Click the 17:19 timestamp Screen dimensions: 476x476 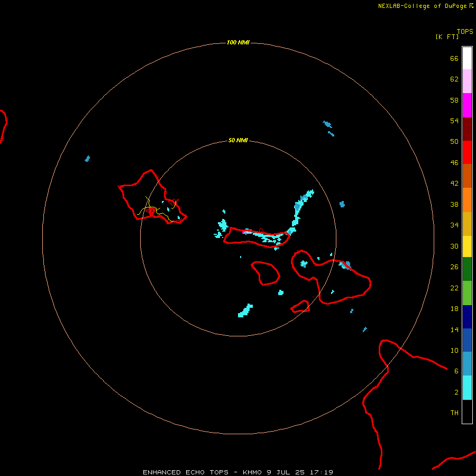pyautogui.click(x=322, y=472)
